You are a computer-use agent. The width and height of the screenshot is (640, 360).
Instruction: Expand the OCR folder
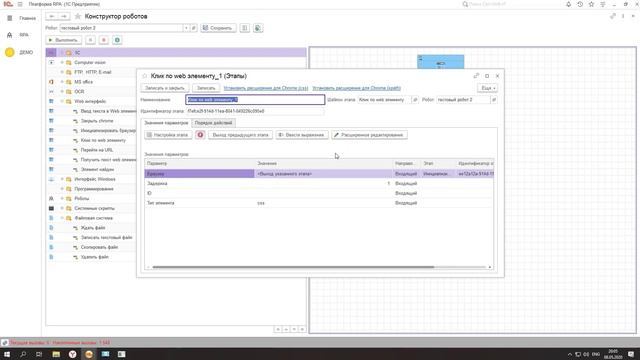tap(62, 92)
